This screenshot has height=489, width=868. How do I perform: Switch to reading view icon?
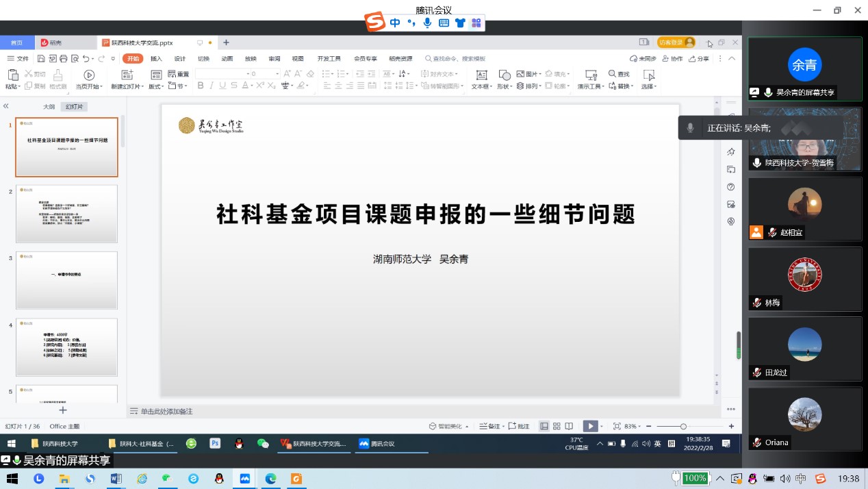tap(569, 426)
